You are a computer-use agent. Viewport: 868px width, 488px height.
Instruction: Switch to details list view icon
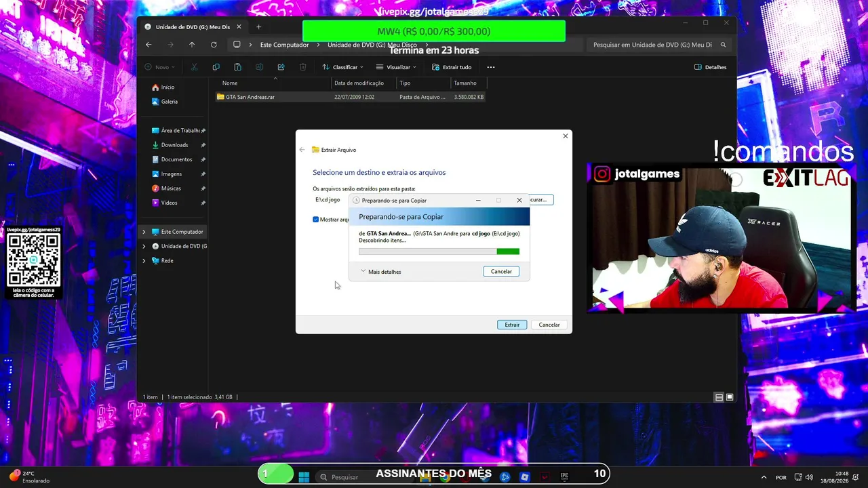click(x=719, y=397)
